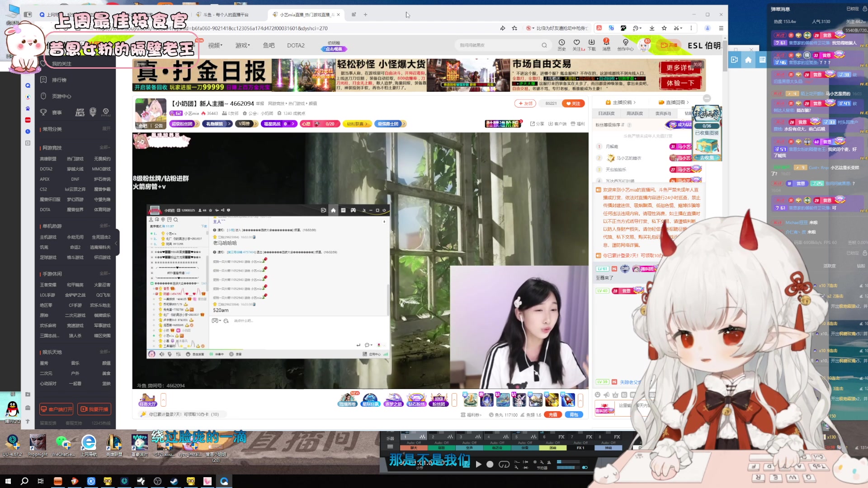Image resolution: width=868 pixels, height=488 pixels.
Task: Open the screenshot scissors dropdown in browser toolbar
Action: click(x=678, y=28)
